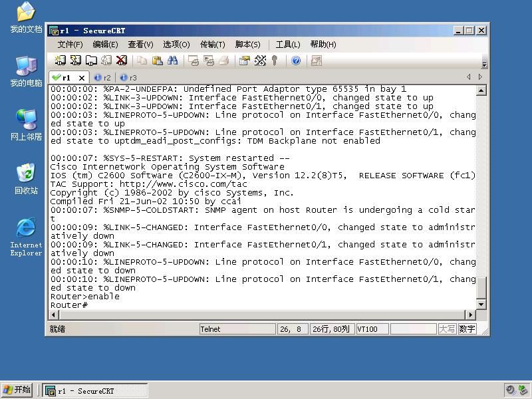Click the Print Screen toolbar icon
Image resolution: width=532 pixels, height=399 pixels.
pyautogui.click(x=194, y=61)
